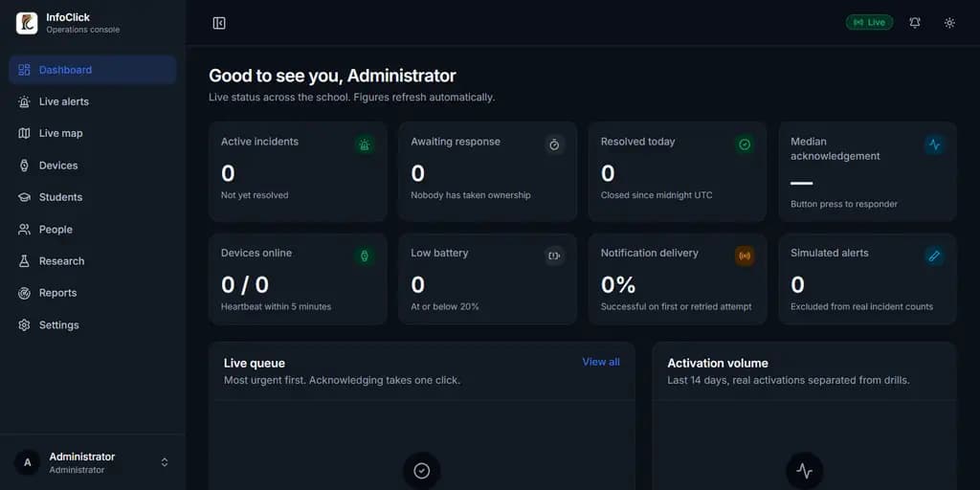Click 'Button press to responder' text

[x=844, y=204]
